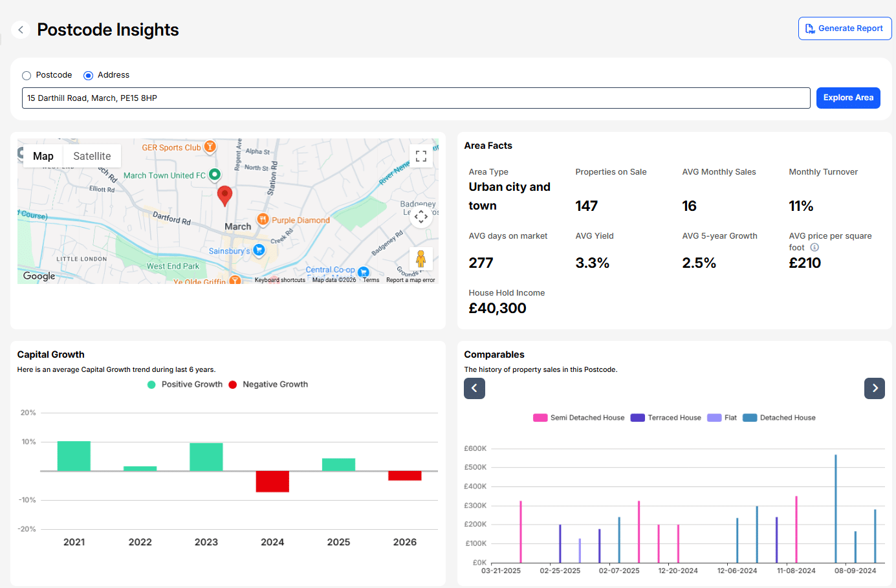
Task: Click the £210 price per square foot value
Action: pos(805,263)
